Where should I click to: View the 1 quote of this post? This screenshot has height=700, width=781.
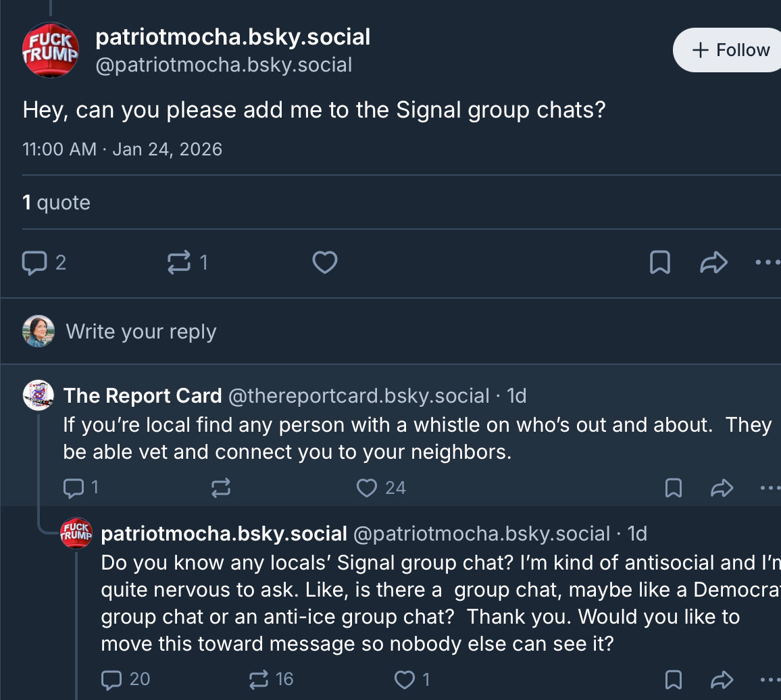tap(56, 203)
